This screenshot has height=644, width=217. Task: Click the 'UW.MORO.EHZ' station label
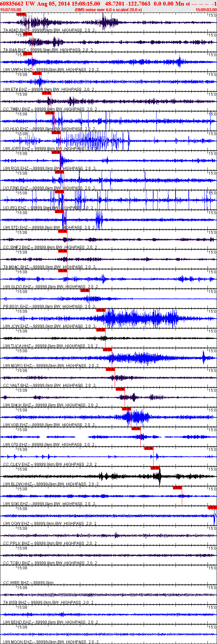(17, 366)
